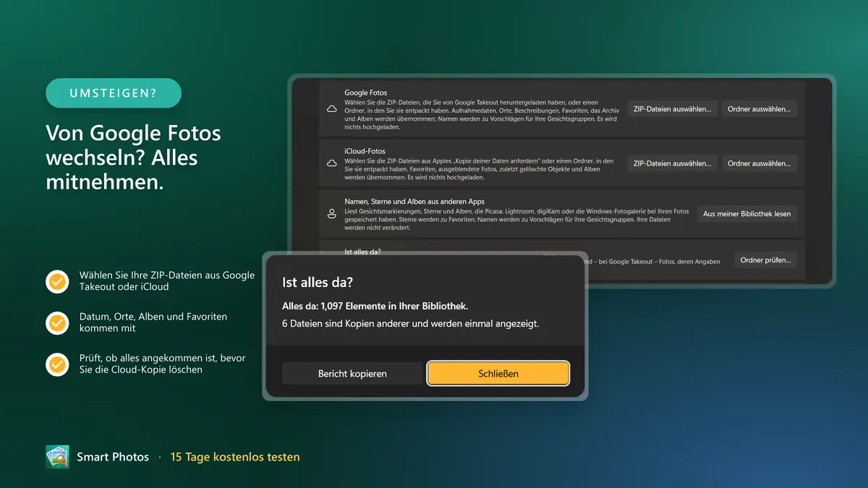Click the Namen, Sterne und Alben aus anderen Apps title
The width and height of the screenshot is (868, 488).
[x=414, y=202]
